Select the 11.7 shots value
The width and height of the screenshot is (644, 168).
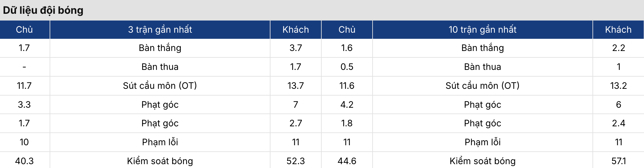coord(24,86)
